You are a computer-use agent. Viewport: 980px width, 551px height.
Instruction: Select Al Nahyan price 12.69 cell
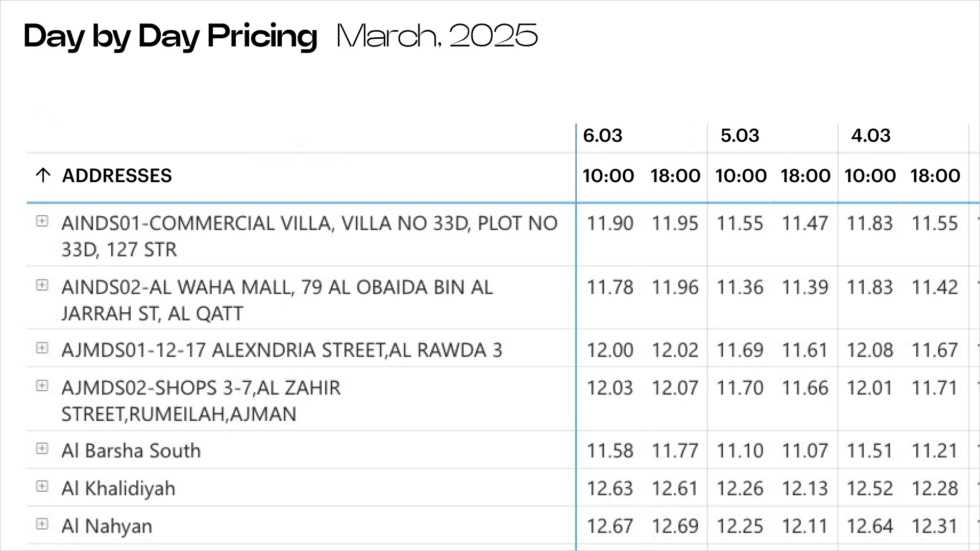point(675,526)
